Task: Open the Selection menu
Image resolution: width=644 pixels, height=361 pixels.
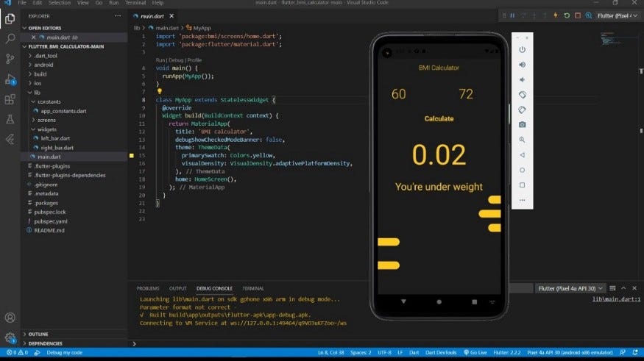Action: point(60,3)
